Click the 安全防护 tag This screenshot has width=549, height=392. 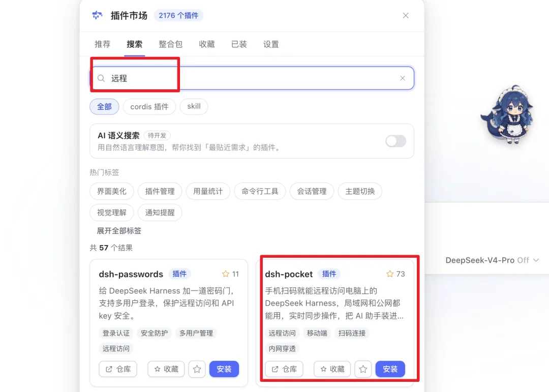coord(154,333)
